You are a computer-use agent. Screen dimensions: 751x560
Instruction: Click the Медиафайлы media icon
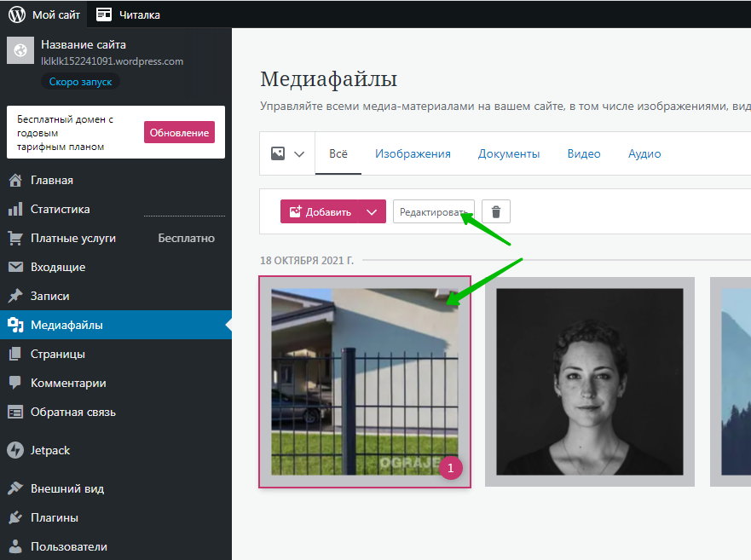coord(15,325)
